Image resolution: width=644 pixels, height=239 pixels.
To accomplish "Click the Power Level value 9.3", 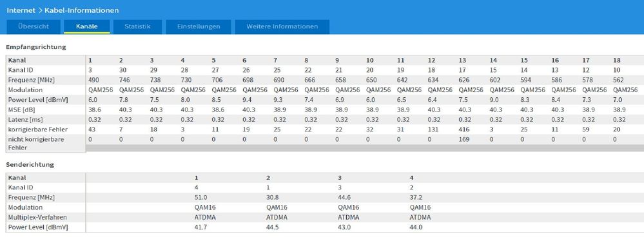I will [278, 100].
